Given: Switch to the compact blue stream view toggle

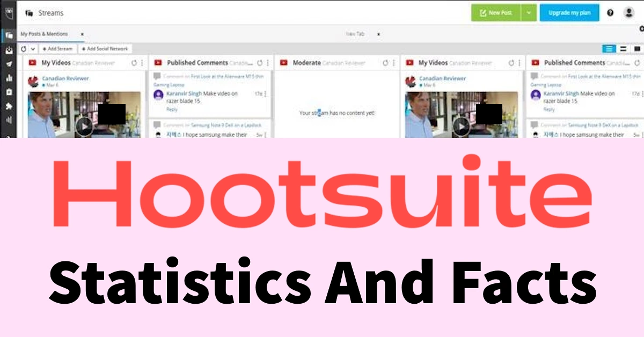Looking at the screenshot, I should click(609, 49).
